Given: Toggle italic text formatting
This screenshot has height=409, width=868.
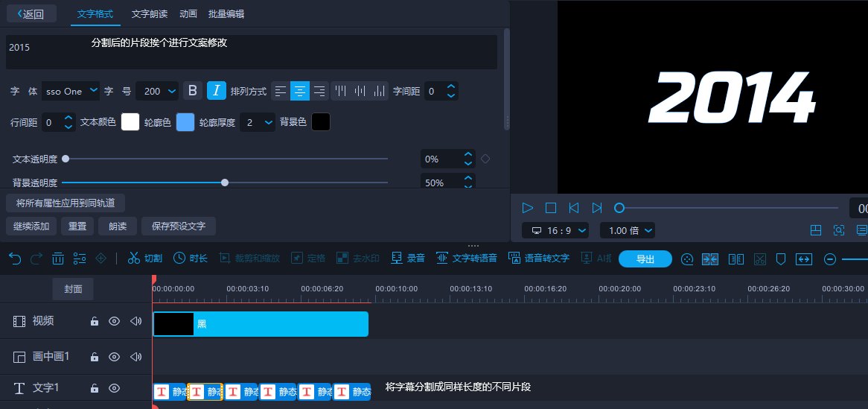Looking at the screenshot, I should pyautogui.click(x=217, y=90).
